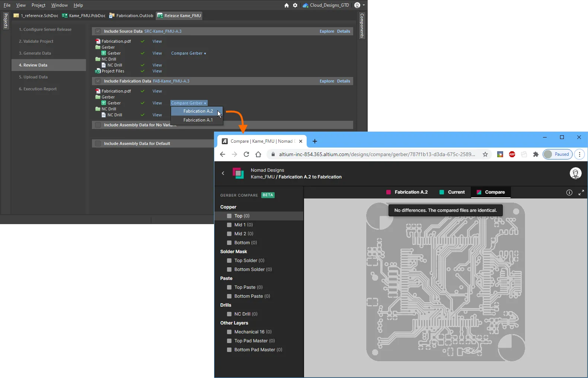Screen dimensions: 588x378
Task: Toggle Bottom copper layer checkbox
Action: tap(229, 243)
